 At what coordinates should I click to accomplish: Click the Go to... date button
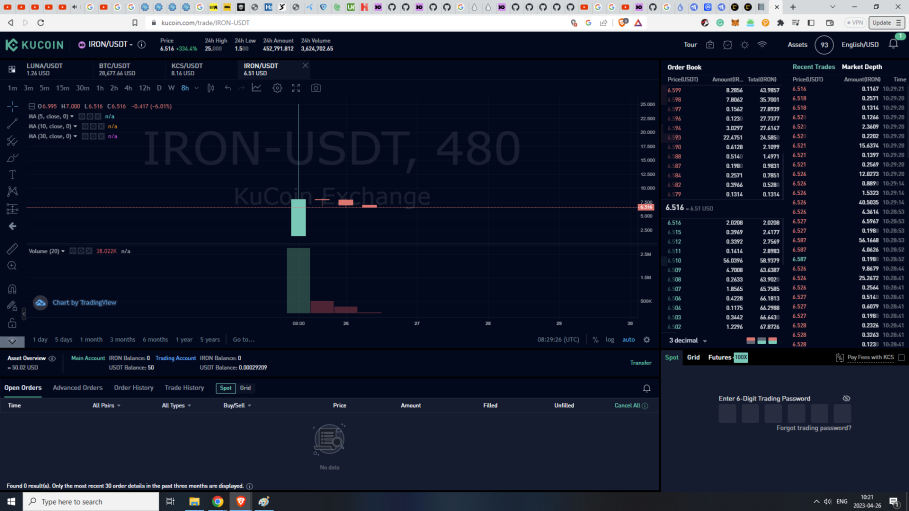coord(243,340)
